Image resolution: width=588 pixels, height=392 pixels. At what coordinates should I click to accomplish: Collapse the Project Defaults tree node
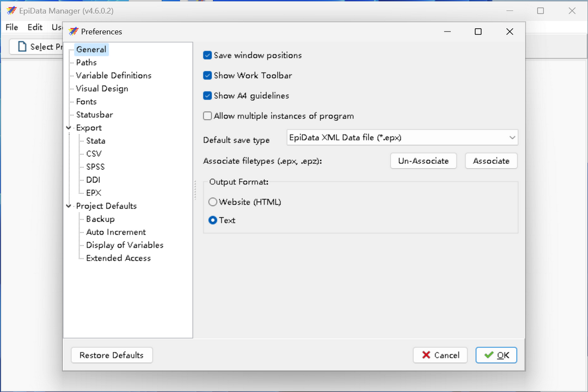coord(69,206)
